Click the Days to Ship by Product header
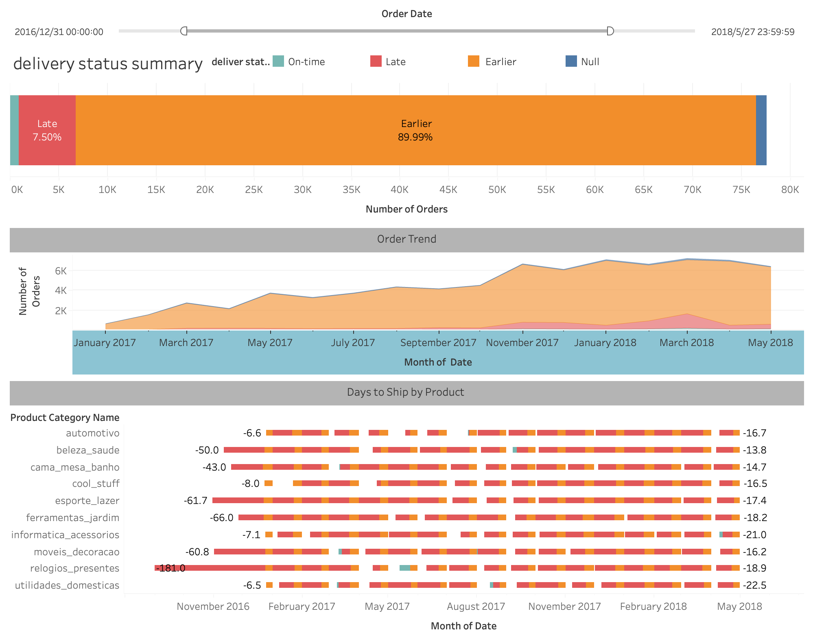Viewport: 813px width, 644px height. [407, 393]
